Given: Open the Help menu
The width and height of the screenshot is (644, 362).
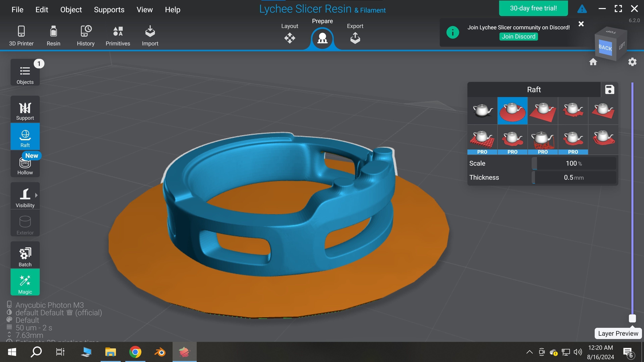Looking at the screenshot, I should click(x=173, y=10).
